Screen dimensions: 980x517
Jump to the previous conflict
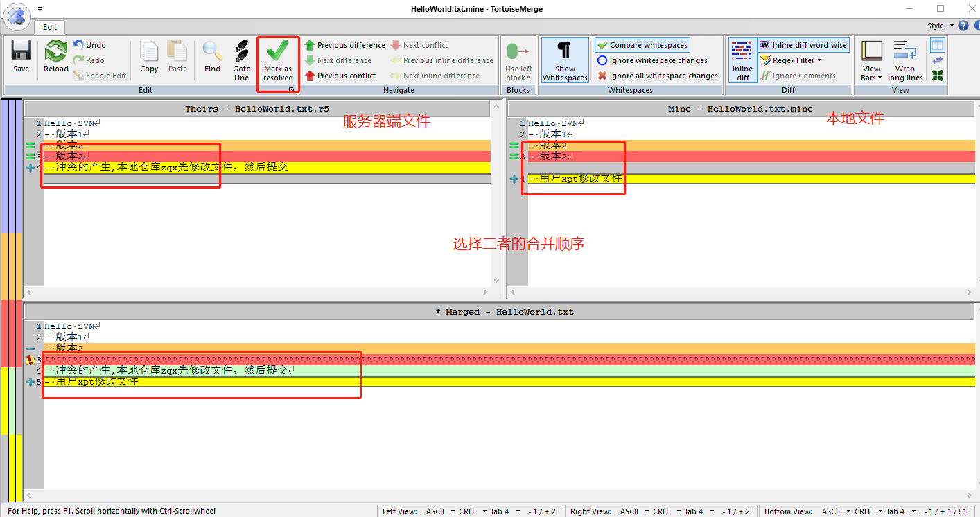pos(340,76)
